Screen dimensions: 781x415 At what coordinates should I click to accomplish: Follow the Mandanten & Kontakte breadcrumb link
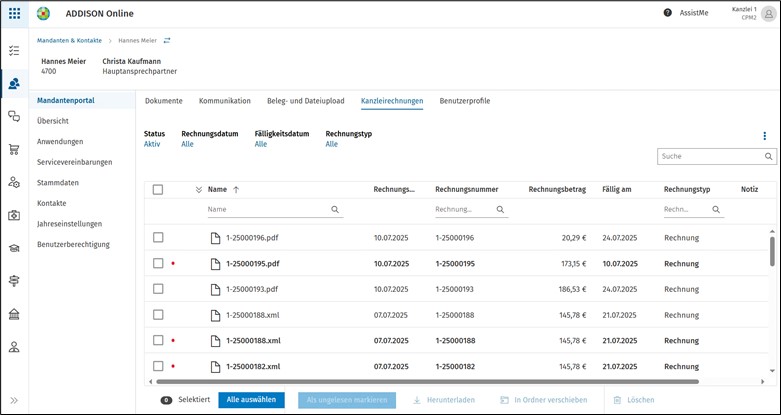pos(69,41)
